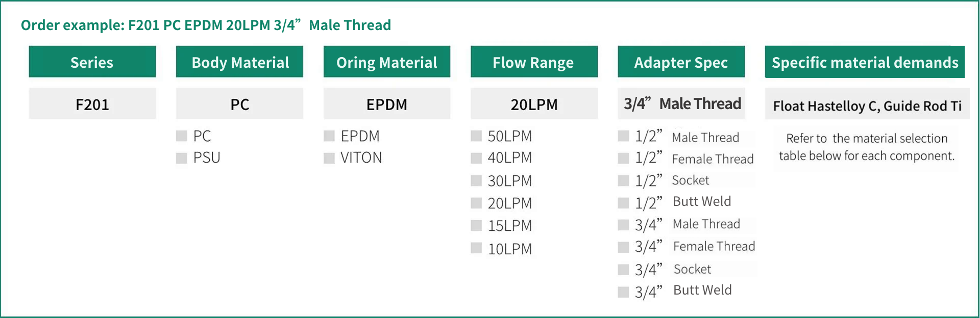The height and width of the screenshot is (318, 980).
Task: Click the Flow Range header
Action: (534, 62)
